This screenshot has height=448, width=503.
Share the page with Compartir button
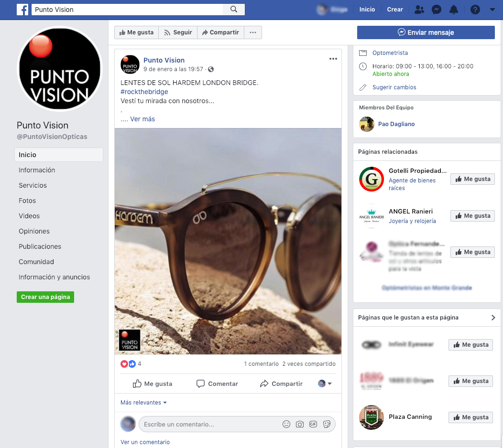point(221,32)
